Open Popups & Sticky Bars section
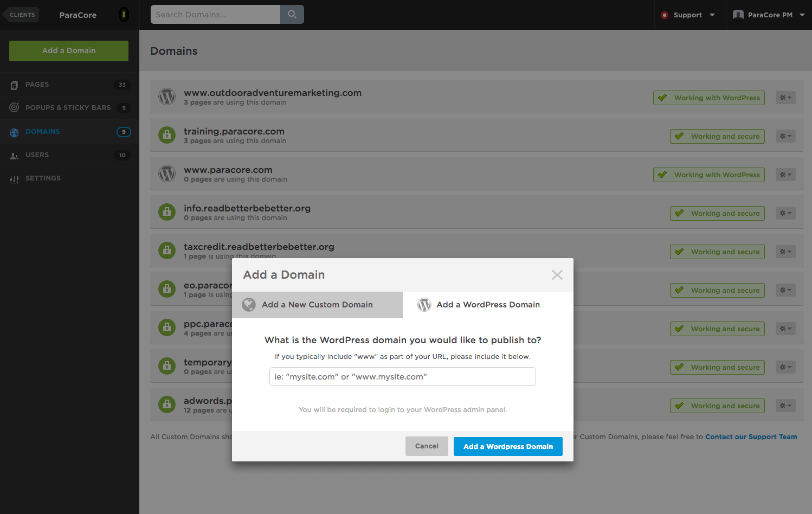The width and height of the screenshot is (812, 514). [x=69, y=108]
